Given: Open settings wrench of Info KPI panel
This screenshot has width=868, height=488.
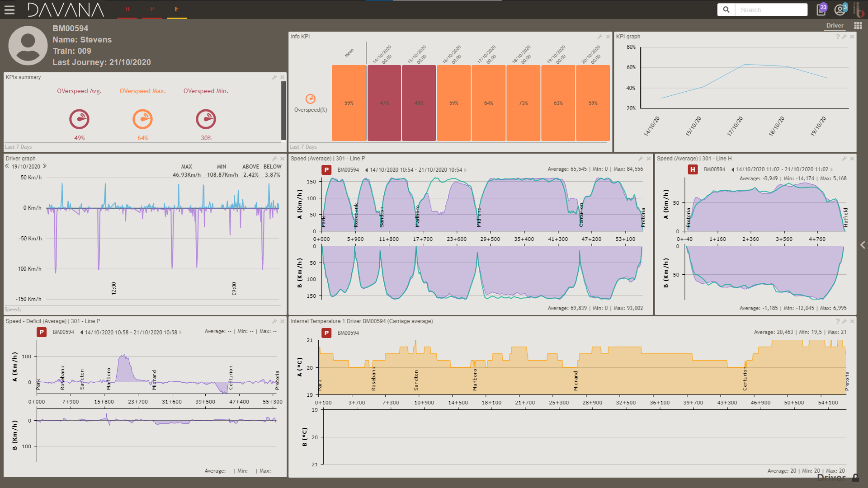Looking at the screenshot, I should (x=599, y=37).
